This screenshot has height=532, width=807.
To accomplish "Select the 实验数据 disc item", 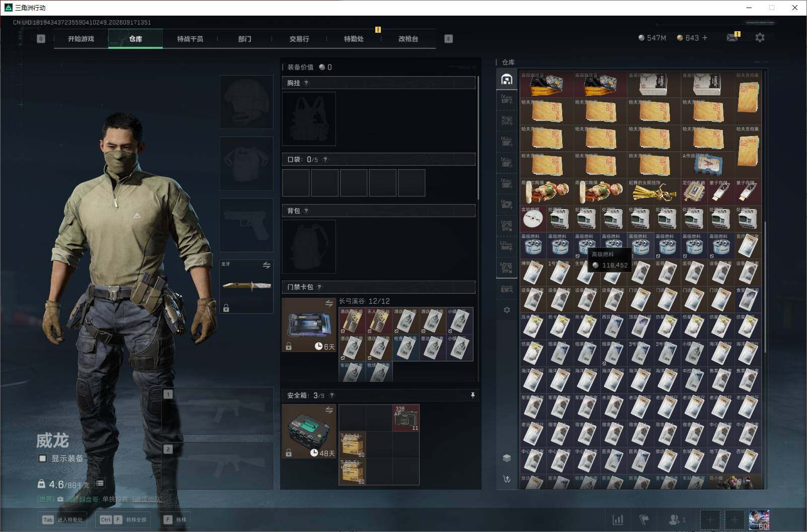I will (533, 219).
